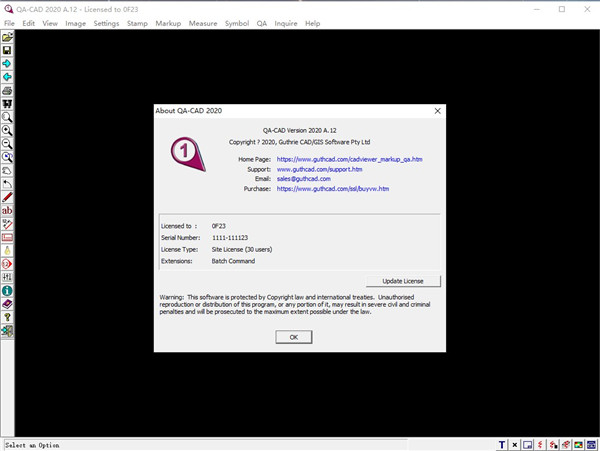Image resolution: width=600 pixels, height=451 pixels.
Task: Open the Help menu
Action: (313, 23)
